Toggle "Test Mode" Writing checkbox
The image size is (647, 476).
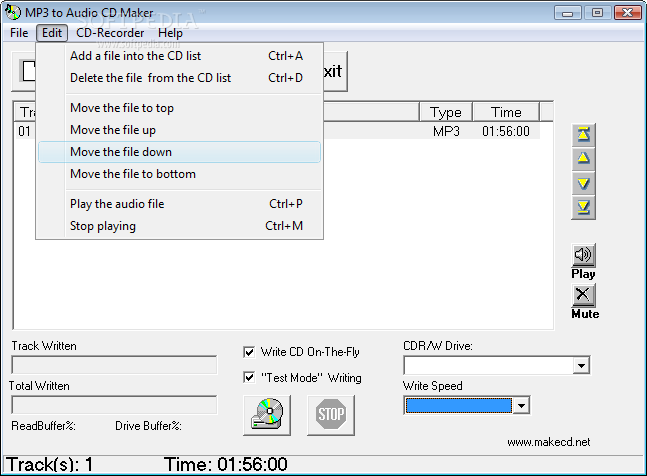tap(249, 377)
